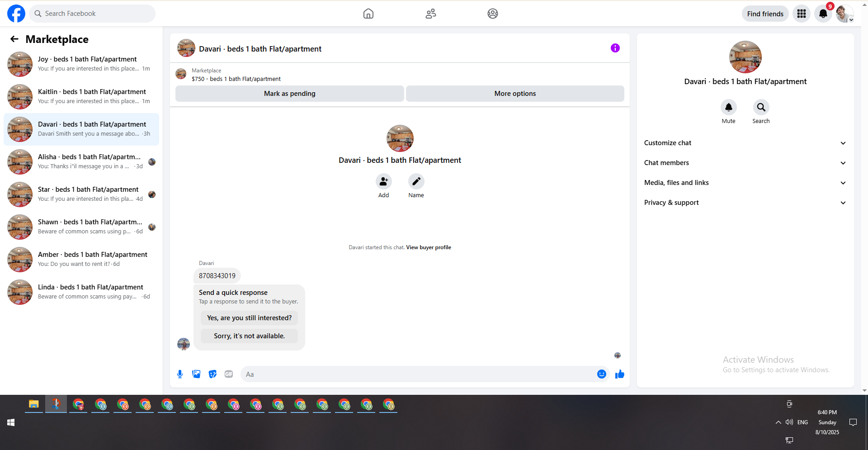Select the Davari conversation in list
868x450 pixels.
pos(81,129)
